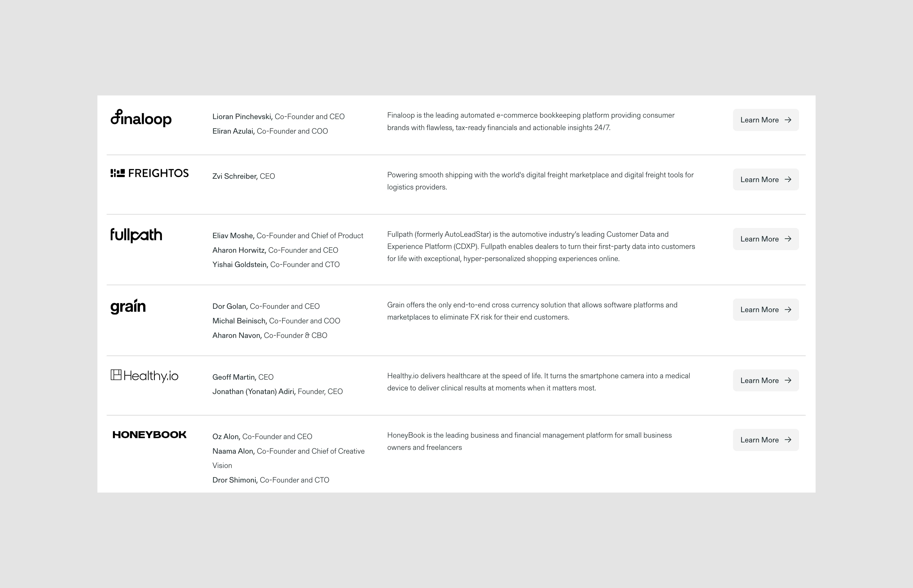The image size is (913, 588).
Task: Click the Freightos logo
Action: click(149, 173)
